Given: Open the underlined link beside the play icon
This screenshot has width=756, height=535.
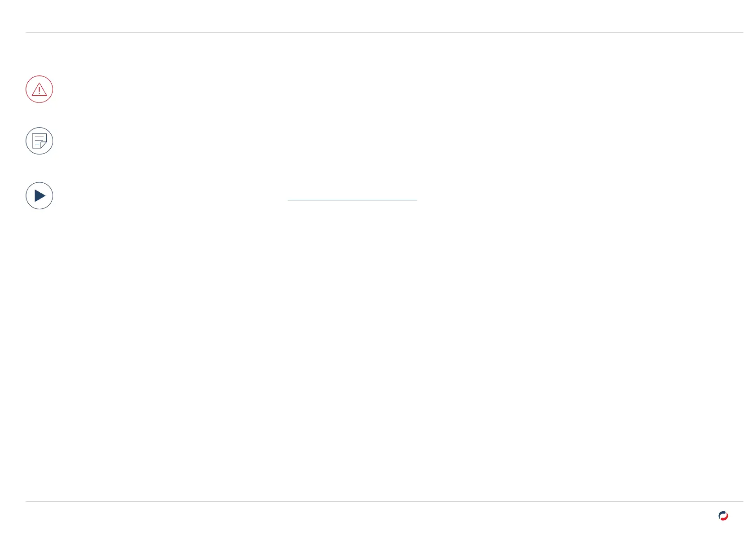Looking at the screenshot, I should click(x=352, y=197).
